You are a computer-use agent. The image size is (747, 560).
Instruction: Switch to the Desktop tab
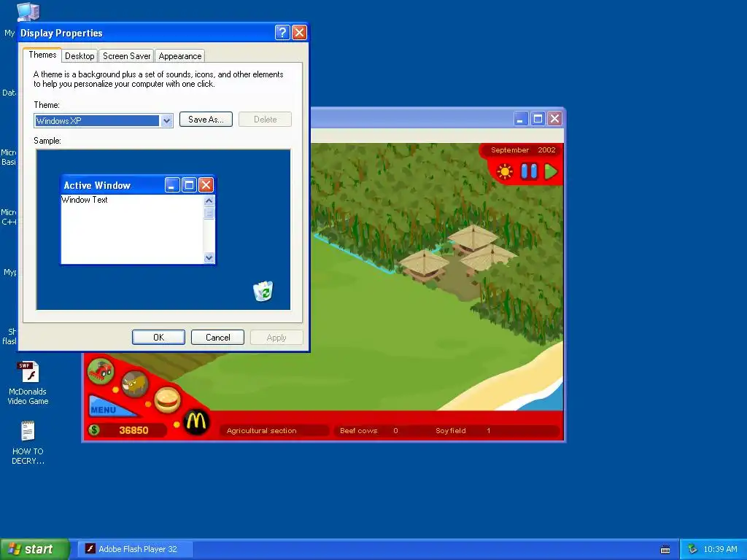click(x=80, y=55)
